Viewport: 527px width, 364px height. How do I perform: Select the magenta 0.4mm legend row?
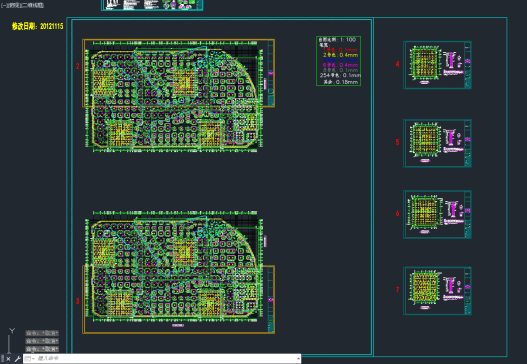click(x=340, y=65)
